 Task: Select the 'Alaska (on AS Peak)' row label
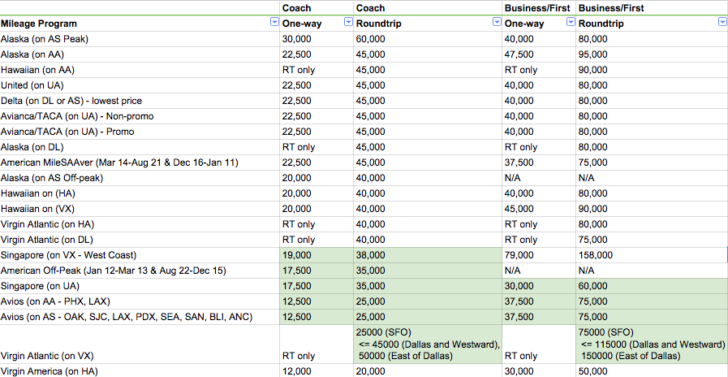tap(140, 39)
